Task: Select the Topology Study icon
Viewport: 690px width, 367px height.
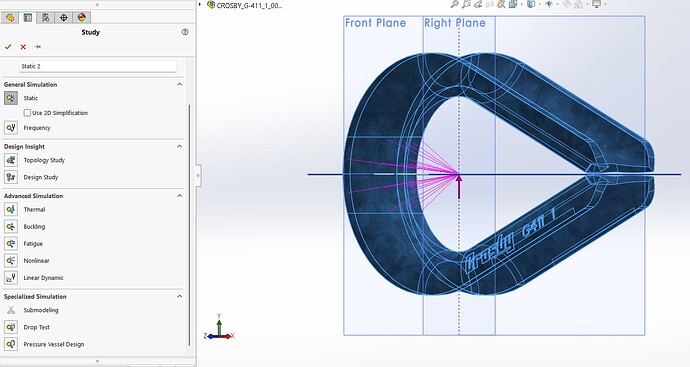Action: coord(11,160)
